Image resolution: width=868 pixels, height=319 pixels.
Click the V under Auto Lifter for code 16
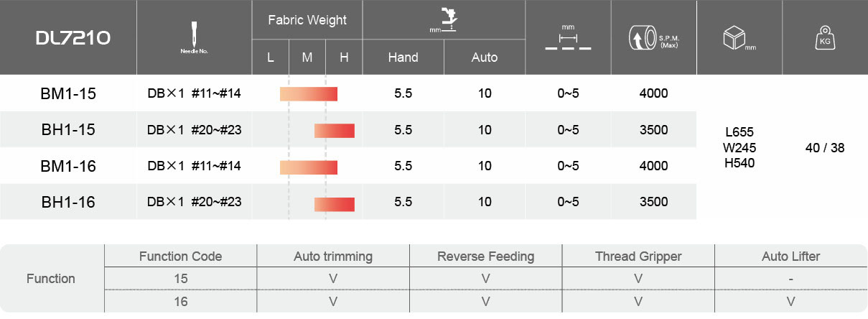[x=790, y=301]
